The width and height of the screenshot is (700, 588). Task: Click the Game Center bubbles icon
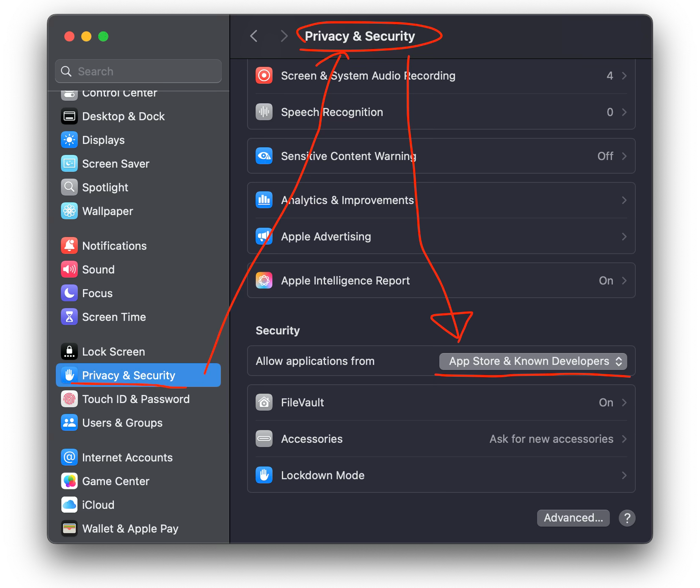point(69,481)
